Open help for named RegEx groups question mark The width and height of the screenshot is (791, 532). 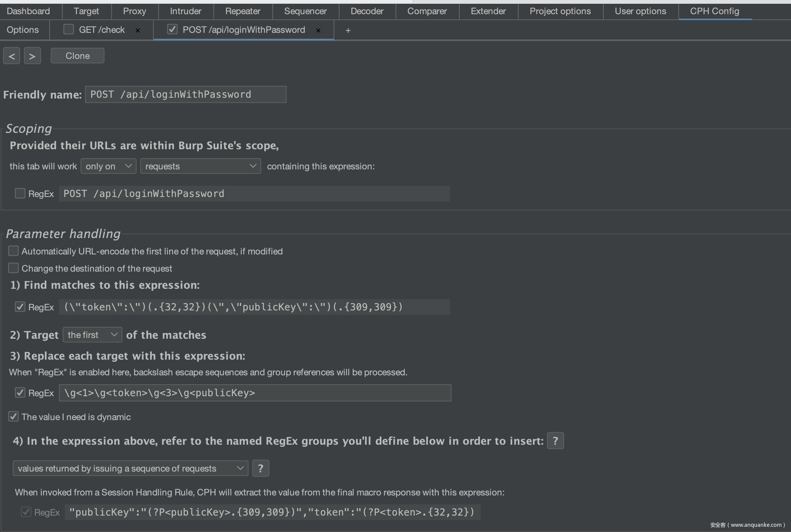coord(555,441)
